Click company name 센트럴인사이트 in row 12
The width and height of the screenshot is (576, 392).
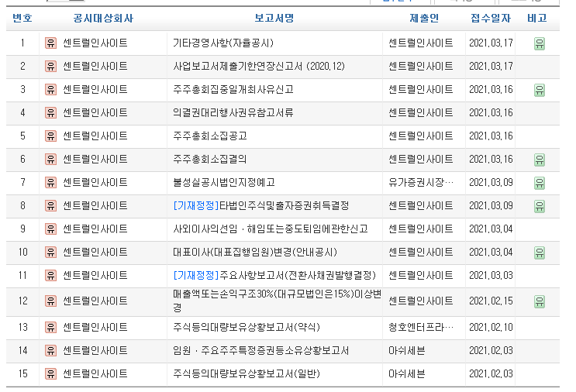coord(95,301)
